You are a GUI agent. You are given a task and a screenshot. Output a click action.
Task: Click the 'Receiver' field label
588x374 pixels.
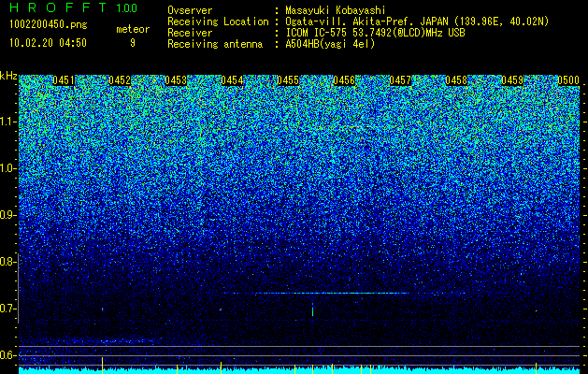click(x=190, y=33)
